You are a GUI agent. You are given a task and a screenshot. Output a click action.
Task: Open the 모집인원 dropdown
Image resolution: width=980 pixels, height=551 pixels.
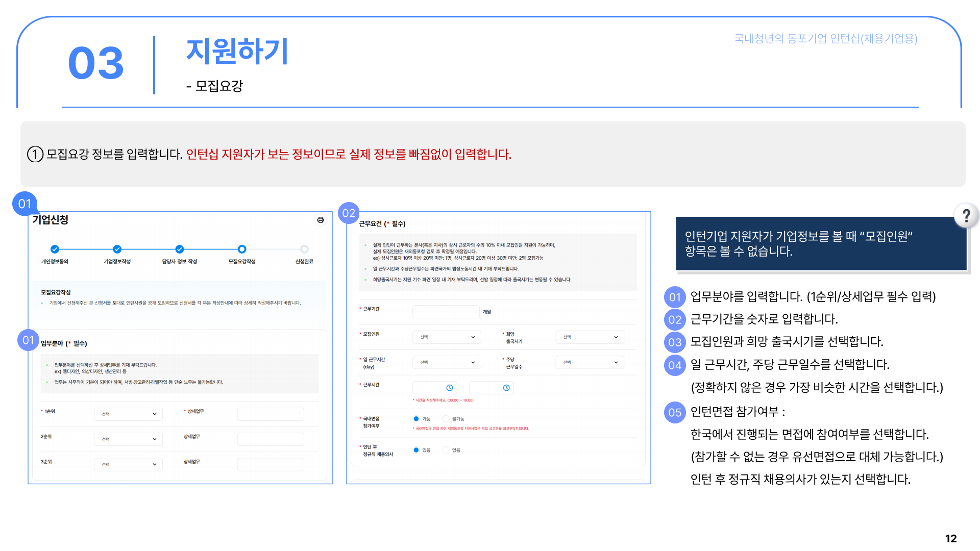tap(447, 337)
